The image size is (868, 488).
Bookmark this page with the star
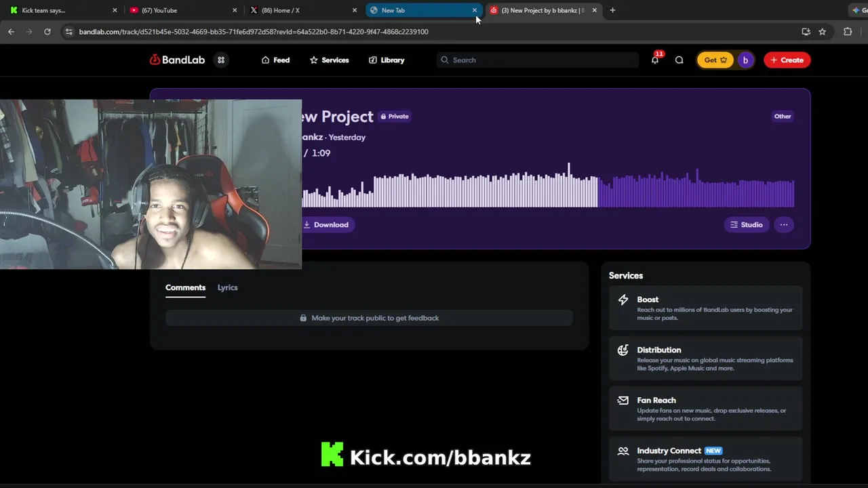pyautogui.click(x=822, y=31)
